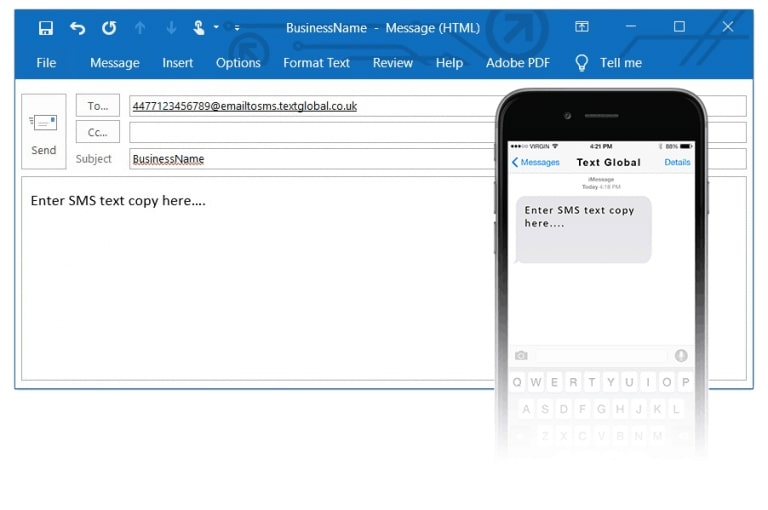Viewport: 768px width, 510px height.
Task: Click the Save icon in title bar
Action: coord(46,28)
